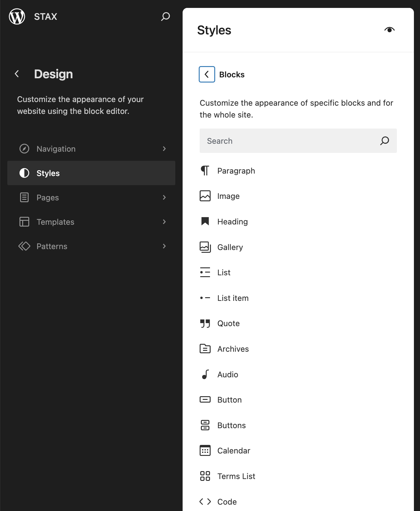Open Calendar block styles

pyautogui.click(x=298, y=450)
